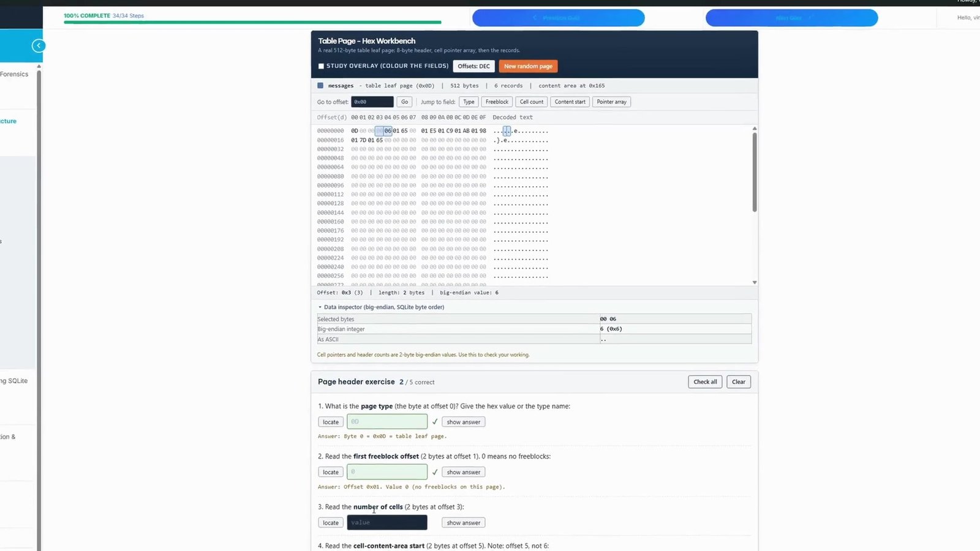This screenshot has height=551, width=980.
Task: Click the Go to offset input field
Action: 372,102
